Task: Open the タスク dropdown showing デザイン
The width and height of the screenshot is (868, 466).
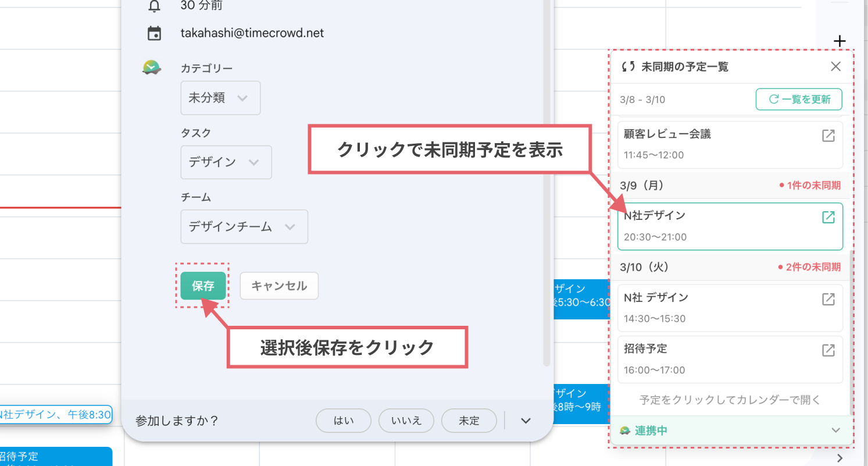Action: coord(226,162)
